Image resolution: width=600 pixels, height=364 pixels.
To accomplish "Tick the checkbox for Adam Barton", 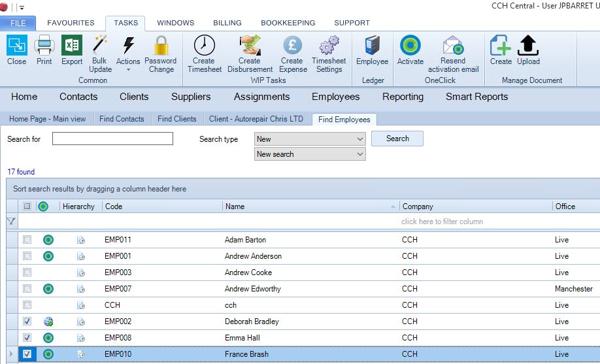I will [27, 240].
